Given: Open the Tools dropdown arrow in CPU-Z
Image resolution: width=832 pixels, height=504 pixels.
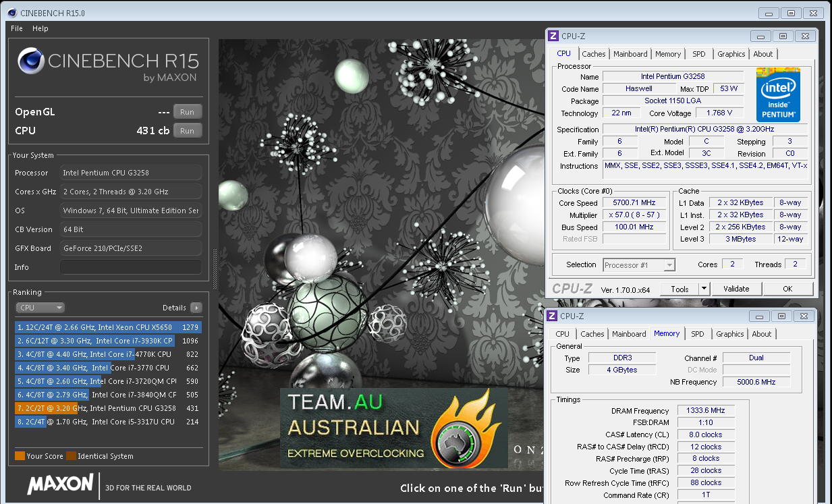Looking at the screenshot, I should (704, 289).
